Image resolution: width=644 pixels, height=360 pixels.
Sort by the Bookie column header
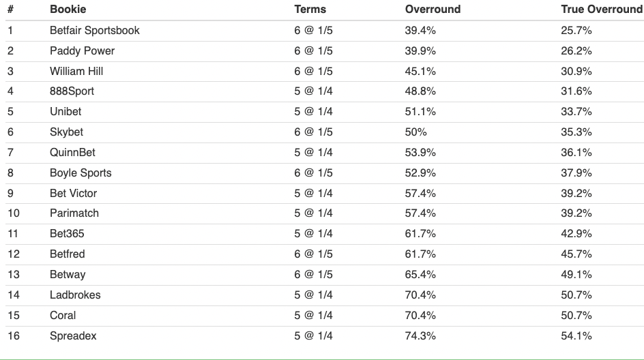pos(68,9)
